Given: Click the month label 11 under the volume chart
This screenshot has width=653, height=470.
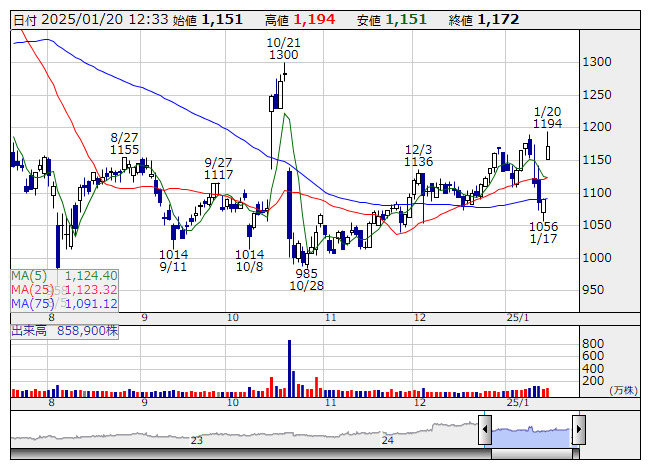Looking at the screenshot, I should pyautogui.click(x=331, y=403).
